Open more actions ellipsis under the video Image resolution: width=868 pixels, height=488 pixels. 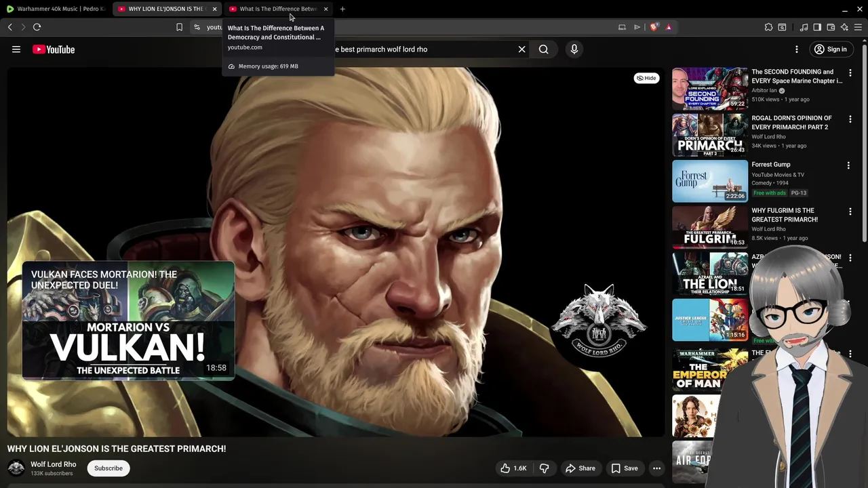tap(656, 468)
